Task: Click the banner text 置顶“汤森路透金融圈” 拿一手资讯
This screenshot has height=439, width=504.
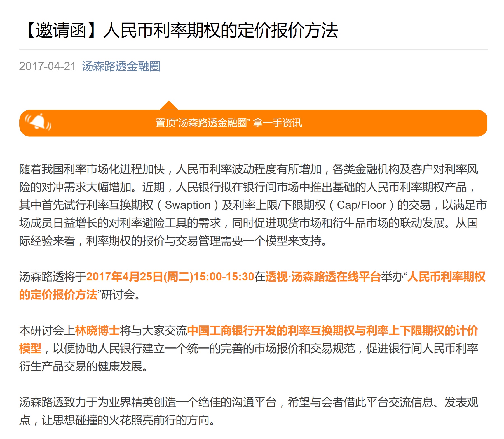Action: 228,123
